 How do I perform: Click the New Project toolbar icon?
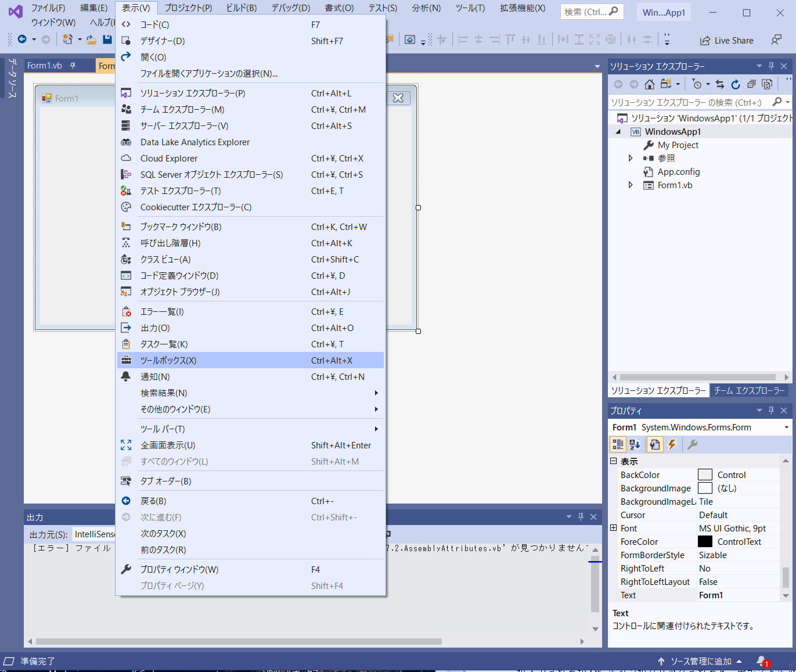[x=67, y=39]
